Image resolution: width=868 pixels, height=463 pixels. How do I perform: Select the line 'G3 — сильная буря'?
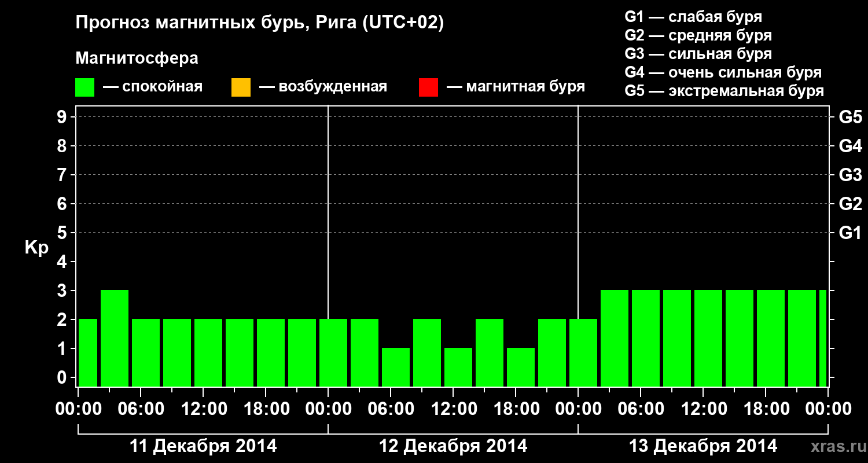698,54
